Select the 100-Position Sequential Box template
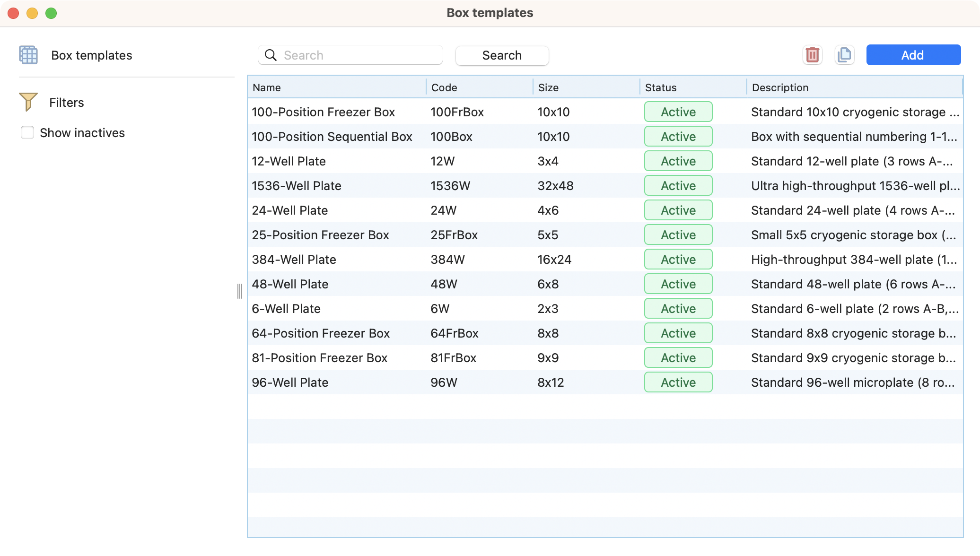The image size is (980, 556). tap(332, 137)
